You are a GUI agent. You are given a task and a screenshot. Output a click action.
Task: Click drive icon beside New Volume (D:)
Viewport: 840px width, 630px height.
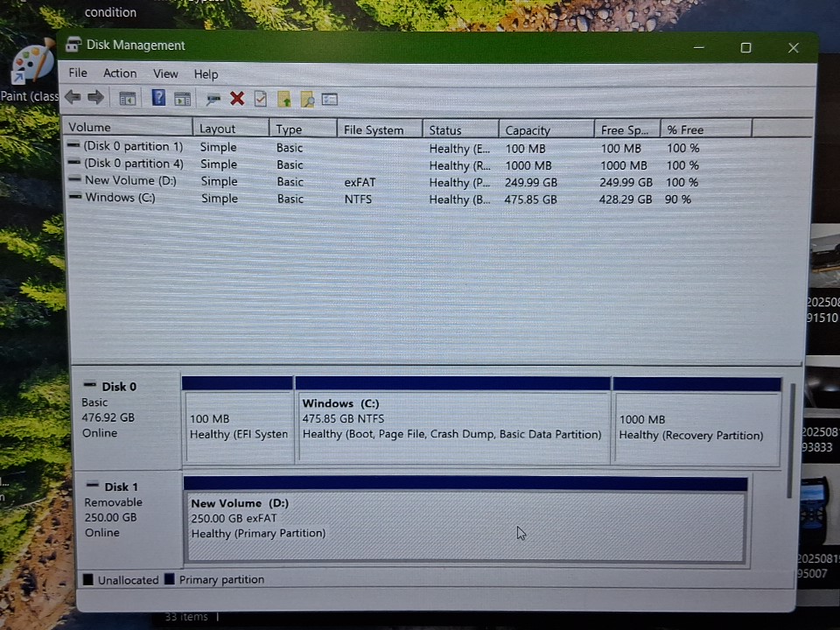(x=75, y=179)
